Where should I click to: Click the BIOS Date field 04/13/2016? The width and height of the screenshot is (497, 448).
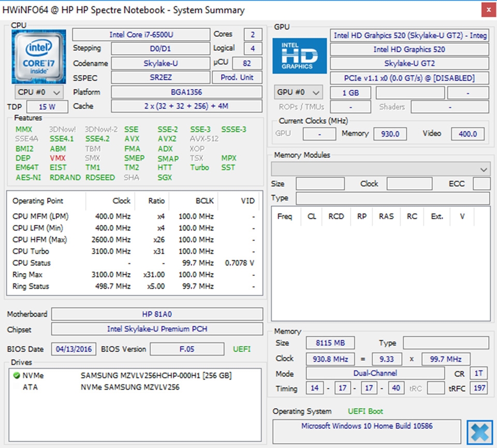point(74,349)
